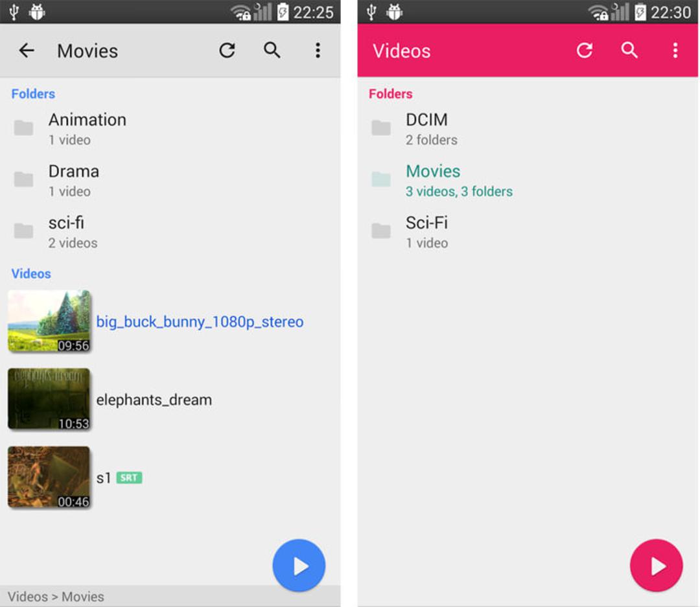Tap the 22:30 clock
The height and width of the screenshot is (607, 700).
671,12
